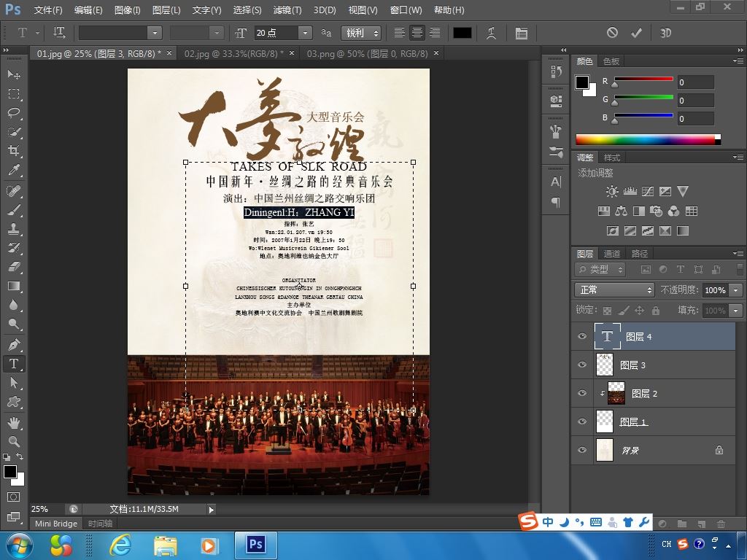Select the Pen tool

14,344
